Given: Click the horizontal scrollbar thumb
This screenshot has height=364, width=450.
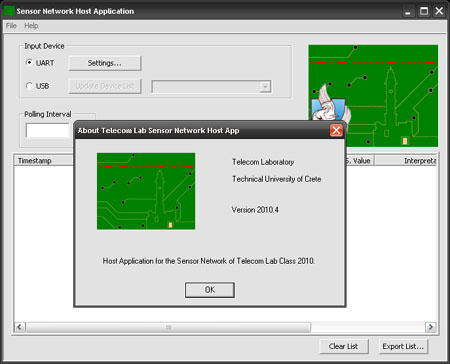Looking at the screenshot, I should click(168, 327).
